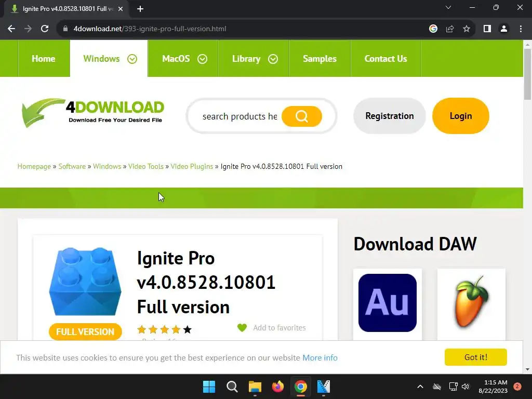The width and height of the screenshot is (532, 399).
Task: Go back using browser back arrow
Action: click(11, 29)
